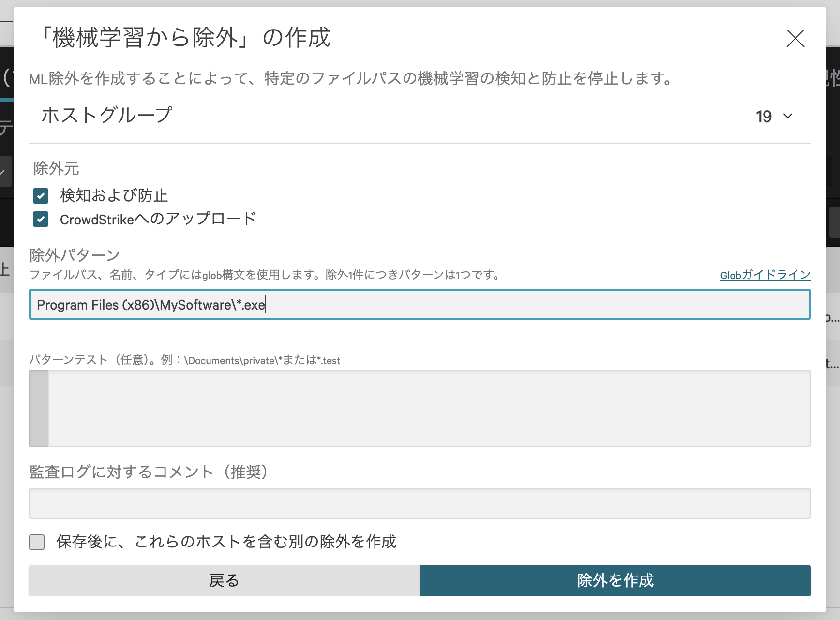Click the dialog title 「機械学習から除外」の作成
This screenshot has width=840, height=620.
(185, 37)
